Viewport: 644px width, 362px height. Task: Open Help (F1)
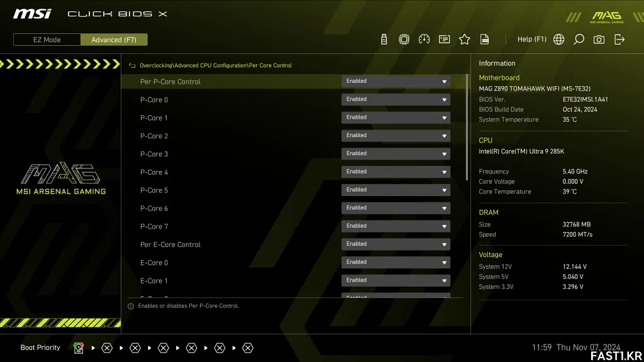point(531,40)
